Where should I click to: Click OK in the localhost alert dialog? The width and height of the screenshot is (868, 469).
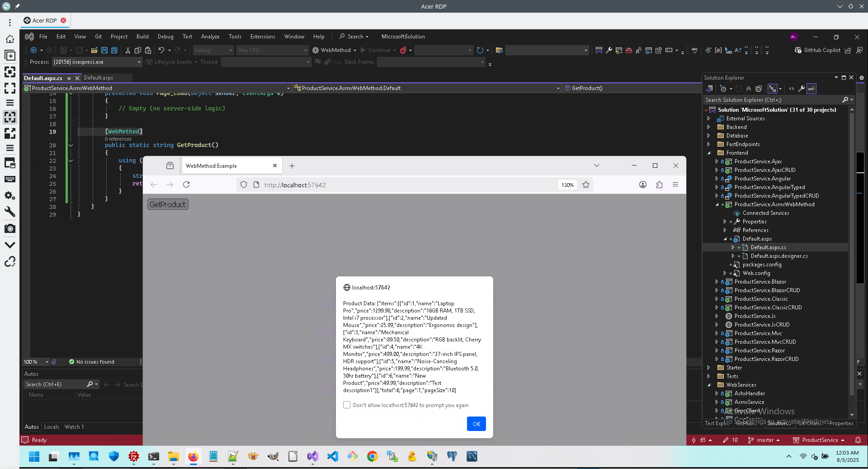pyautogui.click(x=476, y=424)
